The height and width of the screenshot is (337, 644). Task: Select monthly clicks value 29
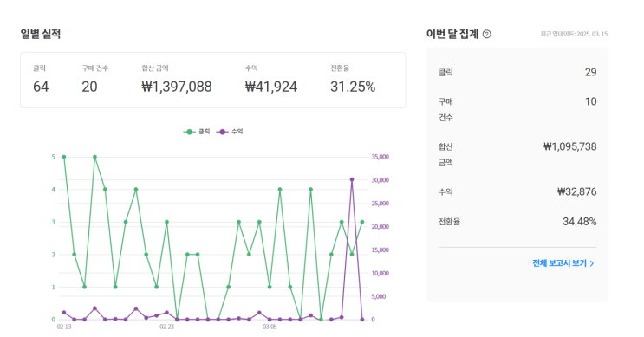[590, 72]
